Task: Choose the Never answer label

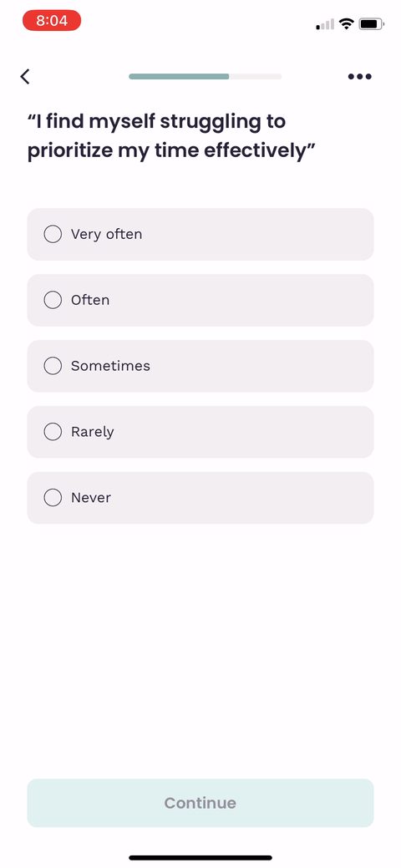Action: pos(91,498)
